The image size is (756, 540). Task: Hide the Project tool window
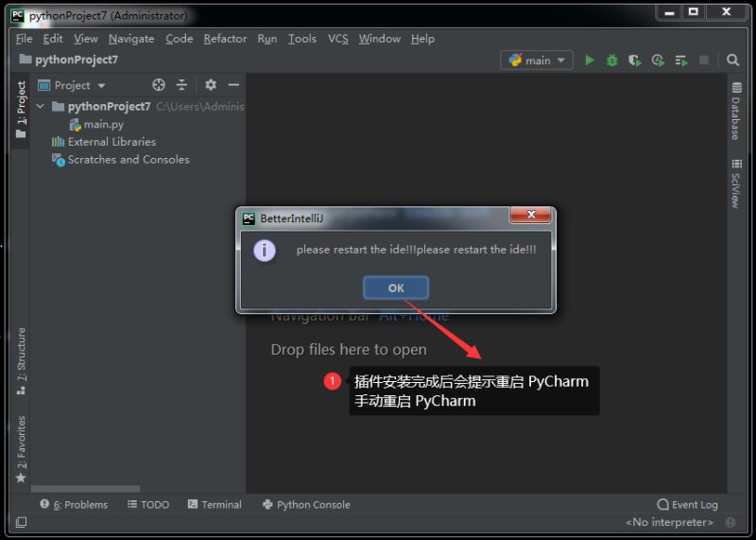point(233,85)
